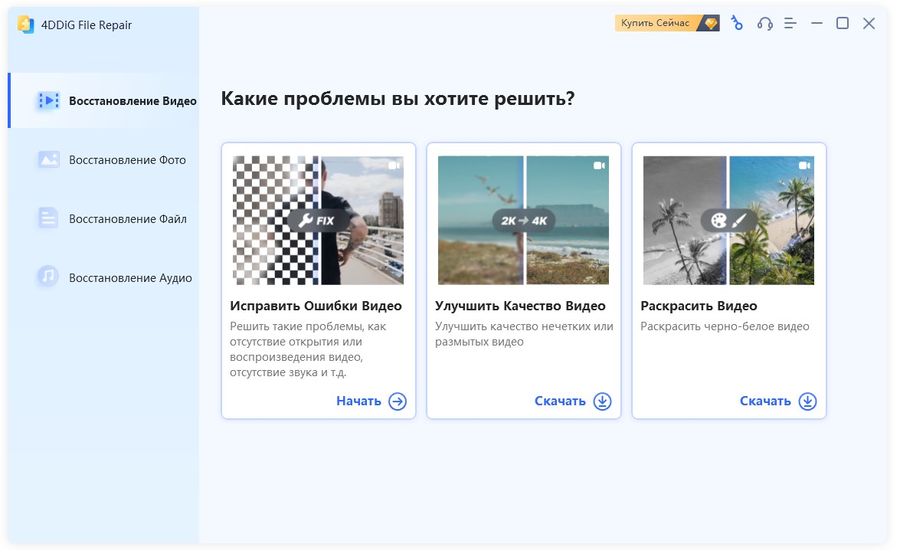900x557 pixels.
Task: Click the Купить Сейчас button
Action: (667, 23)
